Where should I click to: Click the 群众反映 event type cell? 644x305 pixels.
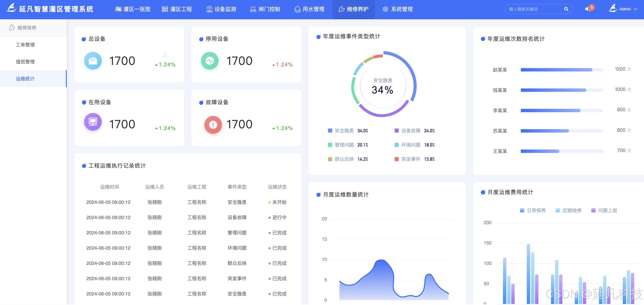237,263
